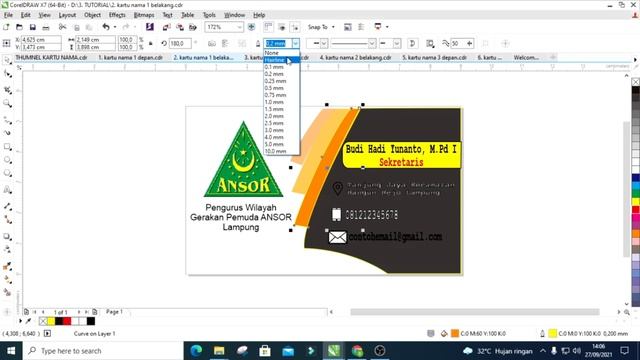Click the Import icon
Screen dimensions: 640x360
pyautogui.click(x=167, y=27)
